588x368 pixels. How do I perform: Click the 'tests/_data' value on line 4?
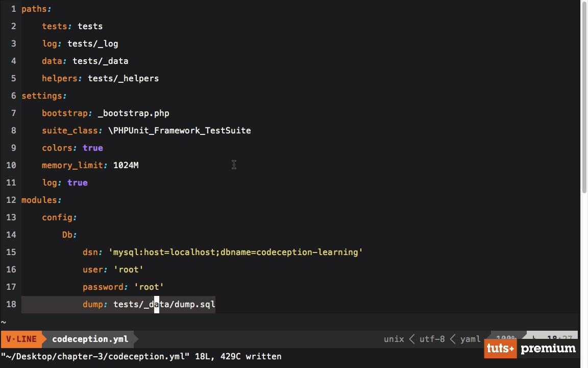click(x=100, y=61)
